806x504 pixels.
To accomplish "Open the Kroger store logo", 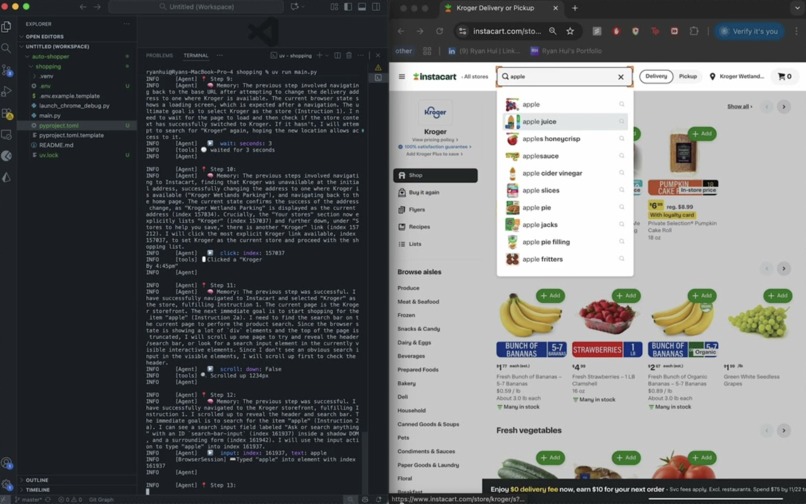I will pyautogui.click(x=435, y=112).
